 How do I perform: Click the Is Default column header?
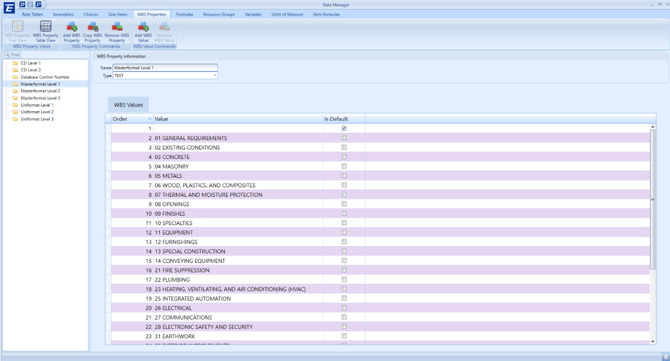point(344,119)
